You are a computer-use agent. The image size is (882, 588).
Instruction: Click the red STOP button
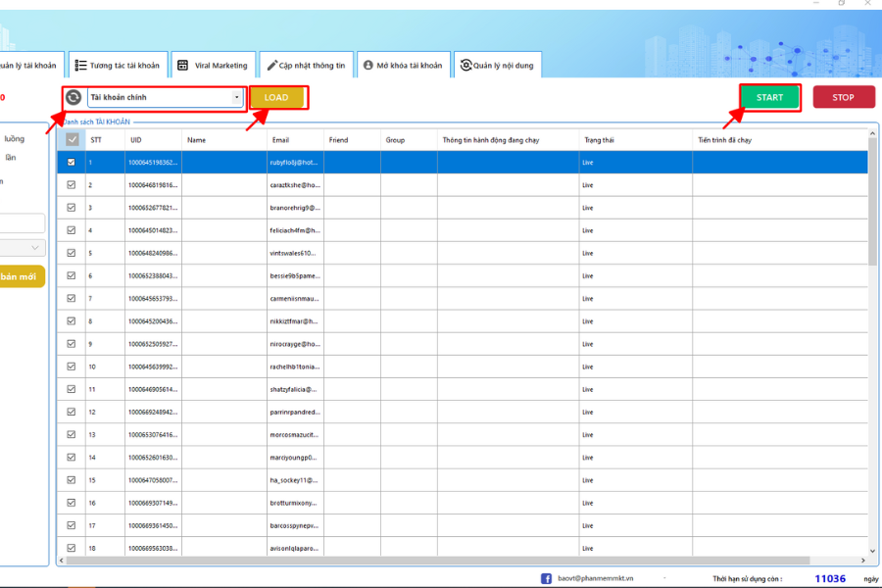pyautogui.click(x=843, y=97)
